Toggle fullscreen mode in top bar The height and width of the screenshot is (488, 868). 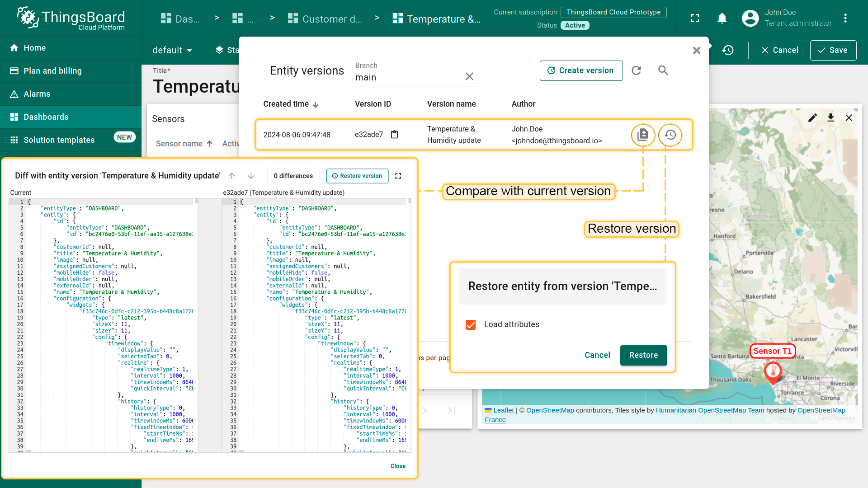[x=695, y=19]
